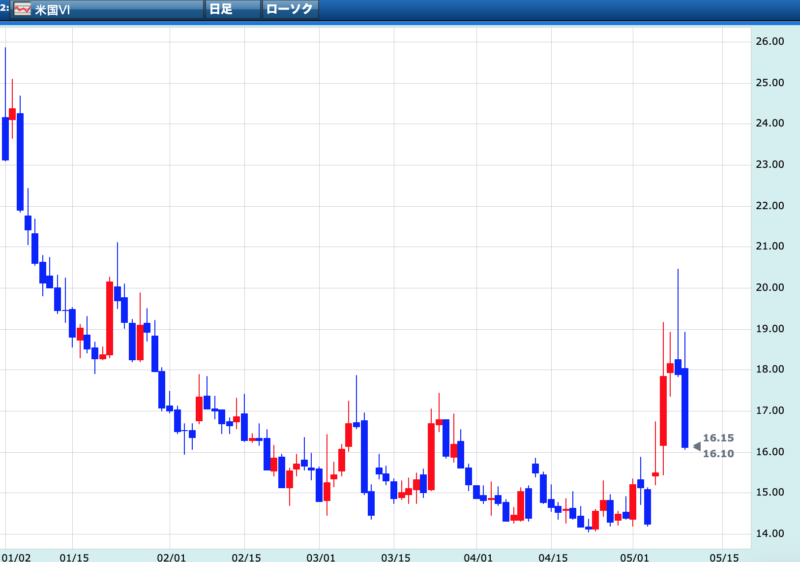
Task: Click the 23.00 price axis label
Action: (x=770, y=164)
